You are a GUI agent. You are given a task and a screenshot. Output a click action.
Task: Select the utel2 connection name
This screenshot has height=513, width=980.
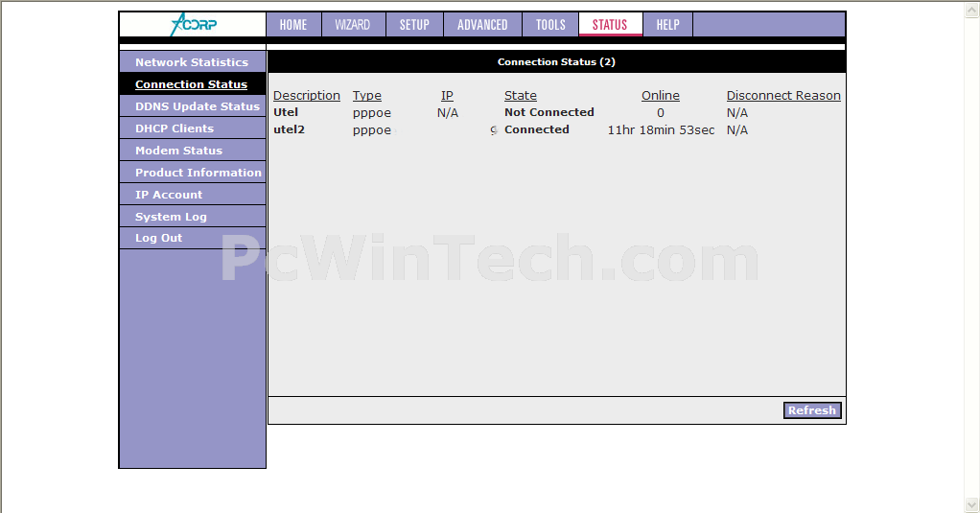coord(289,130)
